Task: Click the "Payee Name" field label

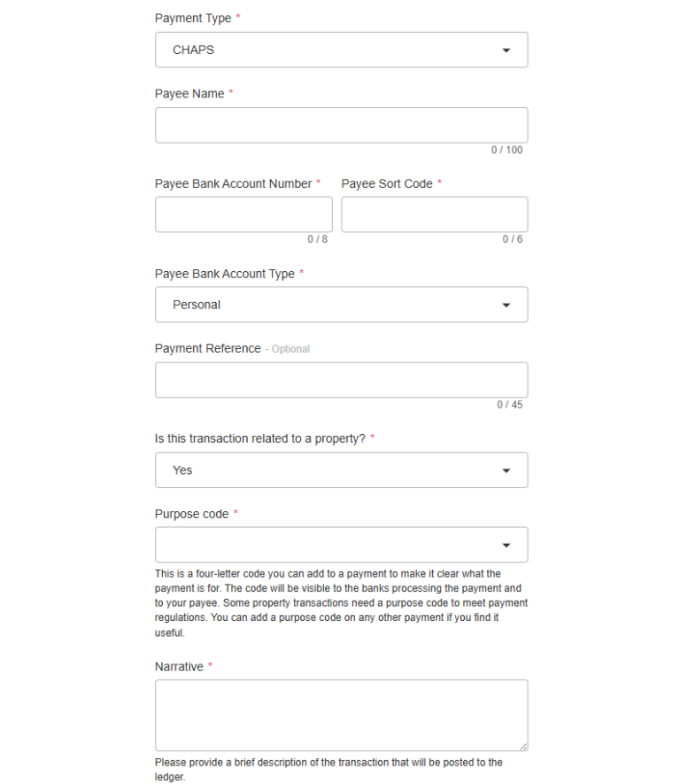Action: (189, 94)
